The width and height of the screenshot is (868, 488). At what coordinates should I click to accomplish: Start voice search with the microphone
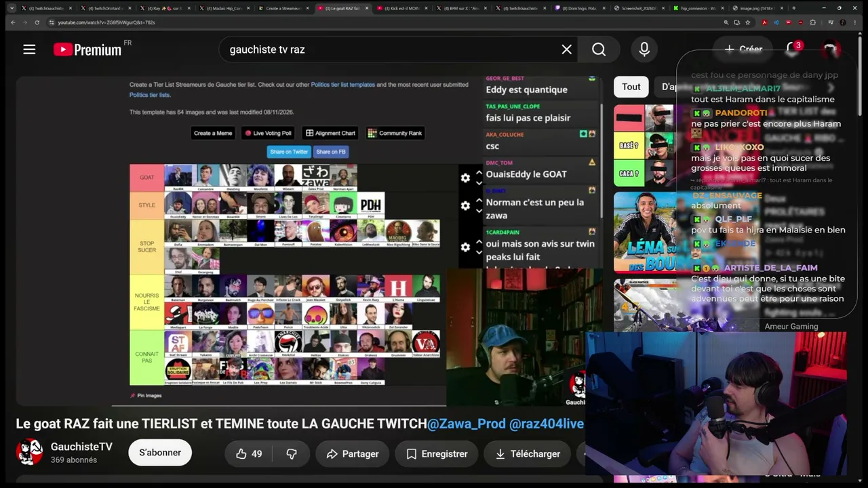pos(644,49)
